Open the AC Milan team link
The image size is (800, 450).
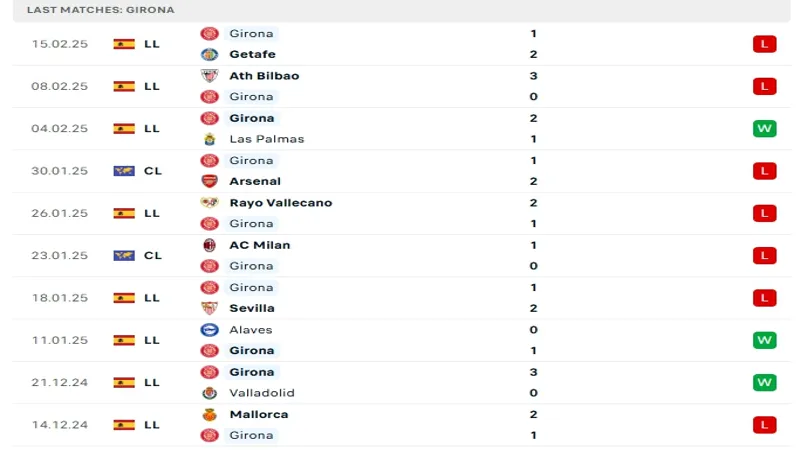coord(260,245)
